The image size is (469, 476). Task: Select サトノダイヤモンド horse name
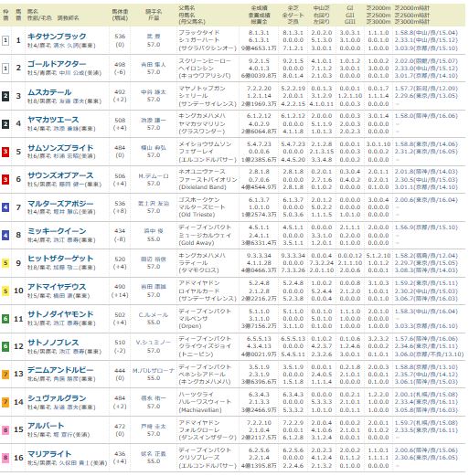[60, 314]
